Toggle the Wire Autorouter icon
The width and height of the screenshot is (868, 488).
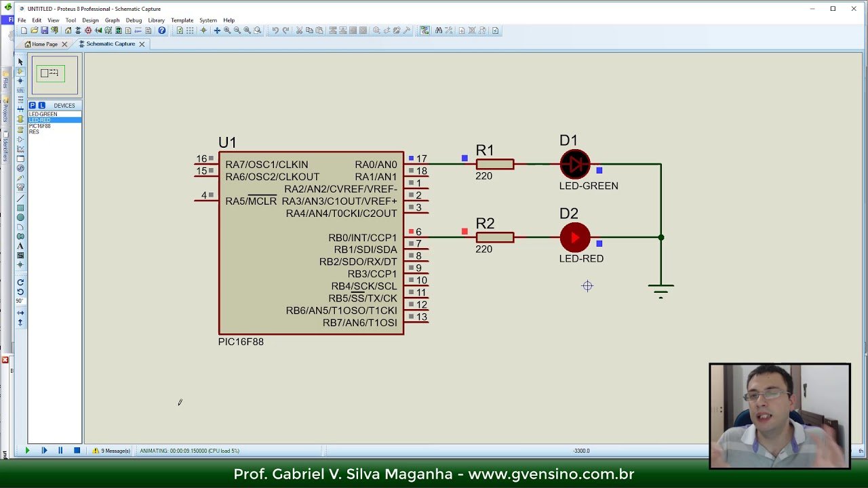pyautogui.click(x=425, y=30)
